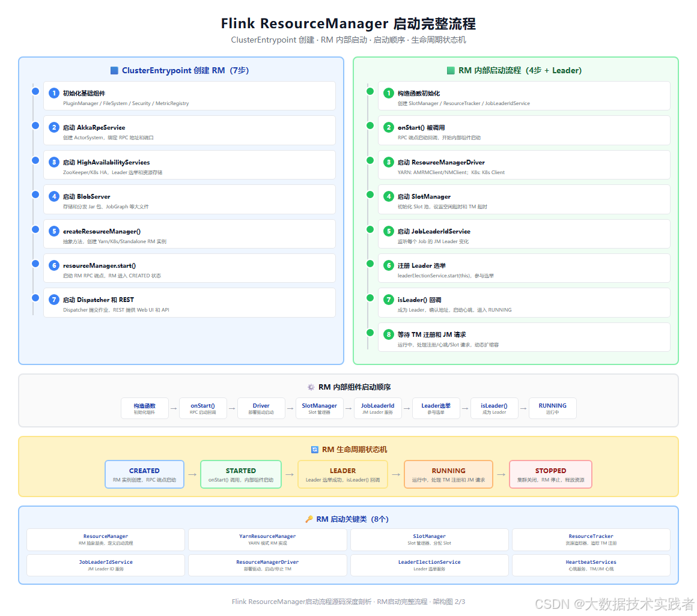Click the YarnResourceManager key class card
697x616 pixels.
[x=267, y=540]
